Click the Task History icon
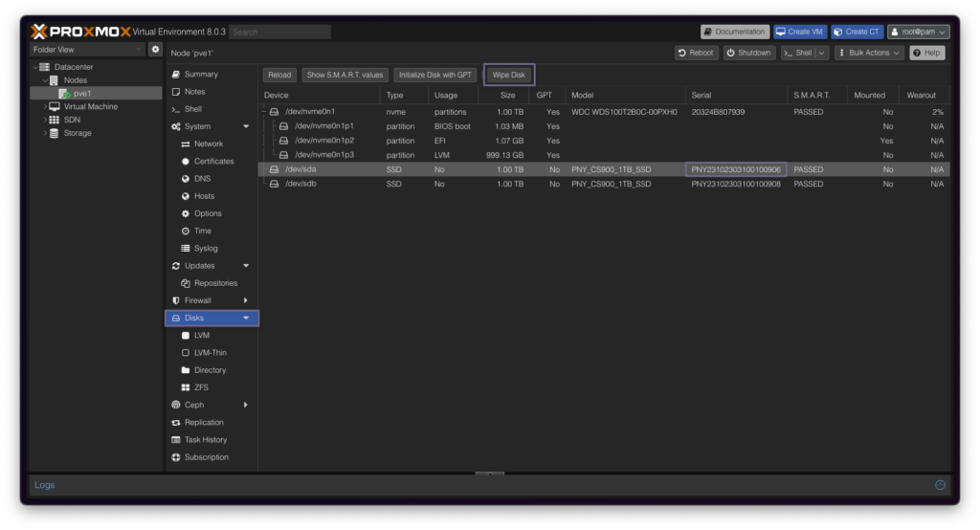Image resolution: width=980 pixels, height=530 pixels. [176, 440]
